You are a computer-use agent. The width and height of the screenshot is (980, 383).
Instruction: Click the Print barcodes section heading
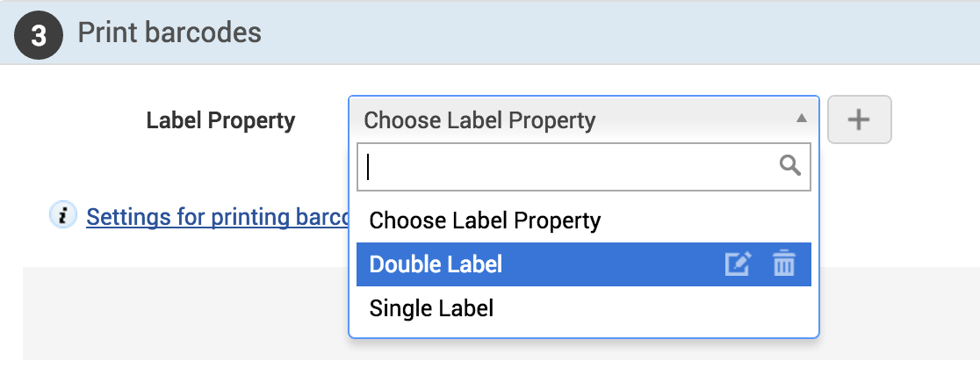tap(169, 33)
